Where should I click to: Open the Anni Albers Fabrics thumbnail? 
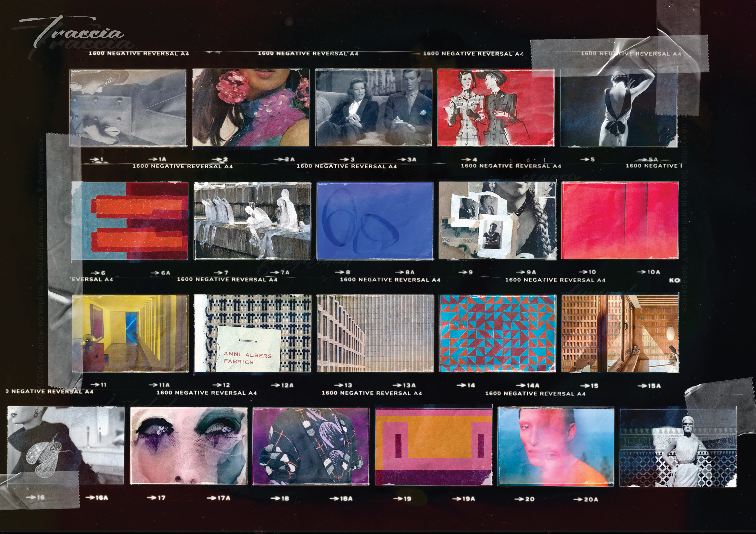tap(253, 334)
